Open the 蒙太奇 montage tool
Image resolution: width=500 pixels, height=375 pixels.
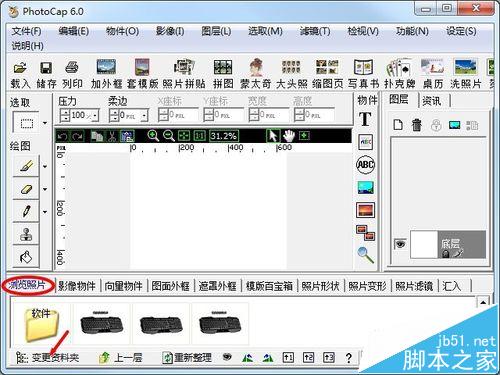coord(256,74)
